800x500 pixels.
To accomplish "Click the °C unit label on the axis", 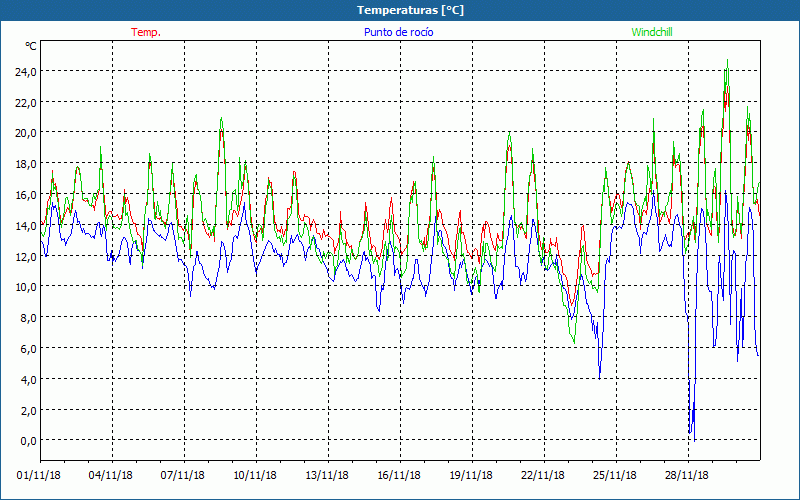I will pos(31,46).
